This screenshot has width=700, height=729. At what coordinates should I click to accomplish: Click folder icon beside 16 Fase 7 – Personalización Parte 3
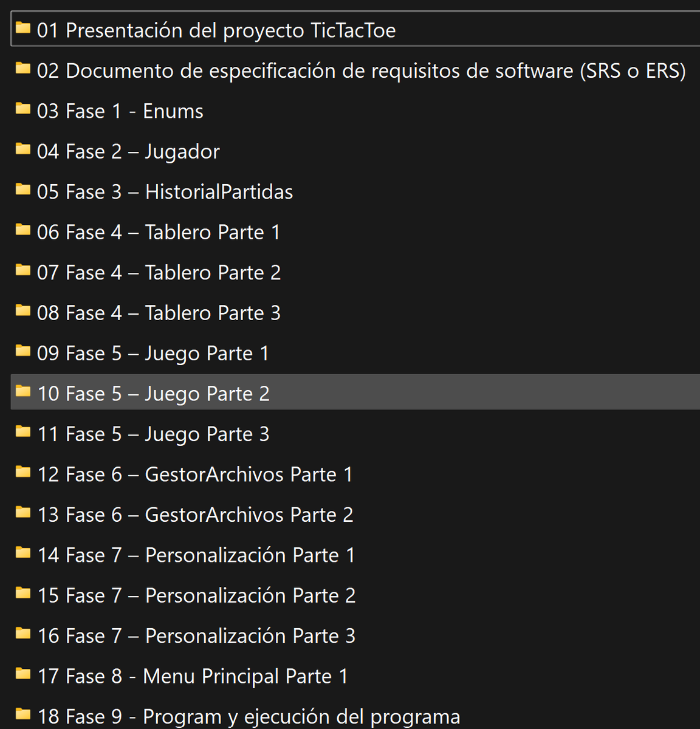23,633
